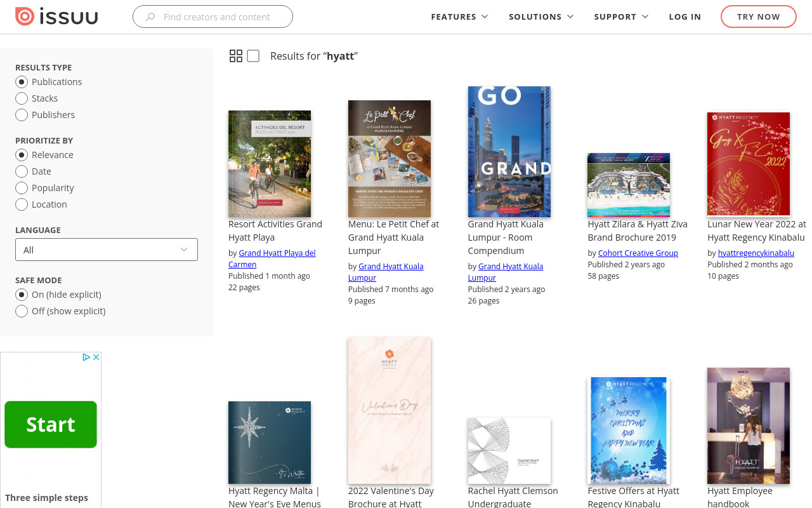This screenshot has width=812, height=508.
Task: Close the advertisement with X icon
Action: pos(96,358)
